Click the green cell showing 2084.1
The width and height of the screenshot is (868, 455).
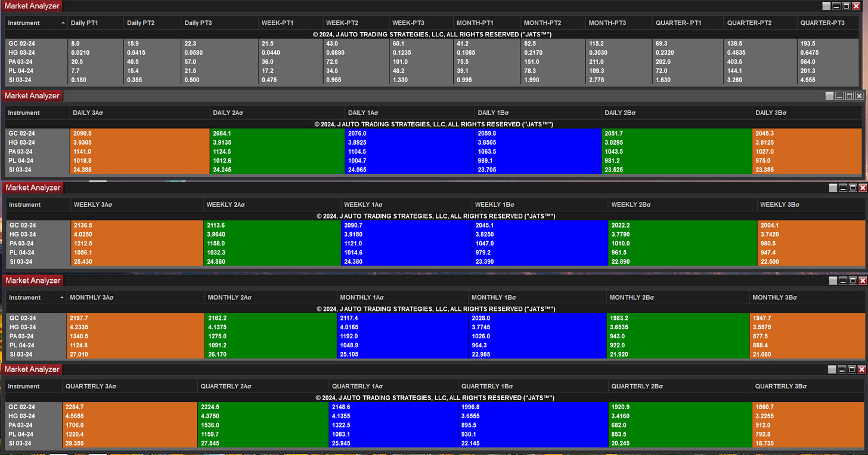[277, 133]
